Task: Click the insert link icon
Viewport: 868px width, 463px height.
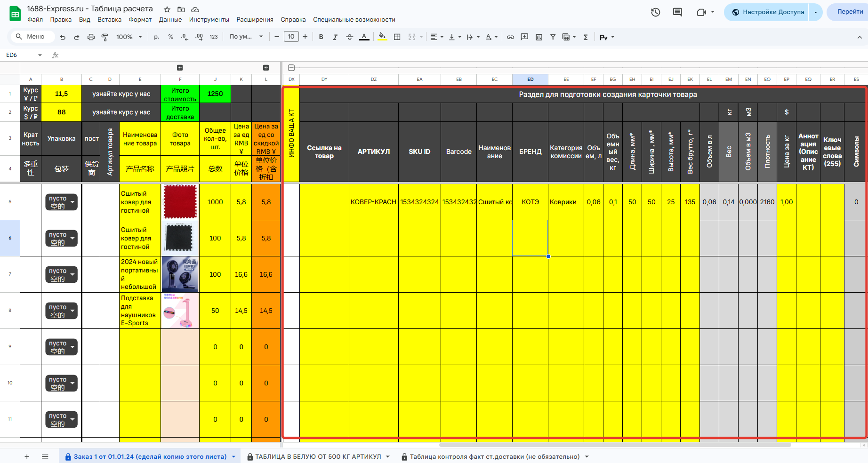Action: 510,37
